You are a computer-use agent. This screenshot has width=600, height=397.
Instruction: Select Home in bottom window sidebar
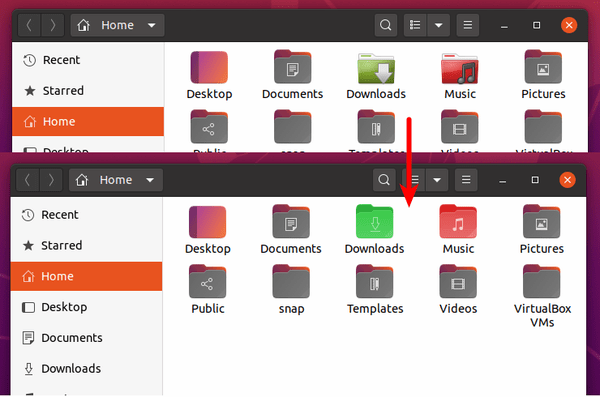[86, 276]
